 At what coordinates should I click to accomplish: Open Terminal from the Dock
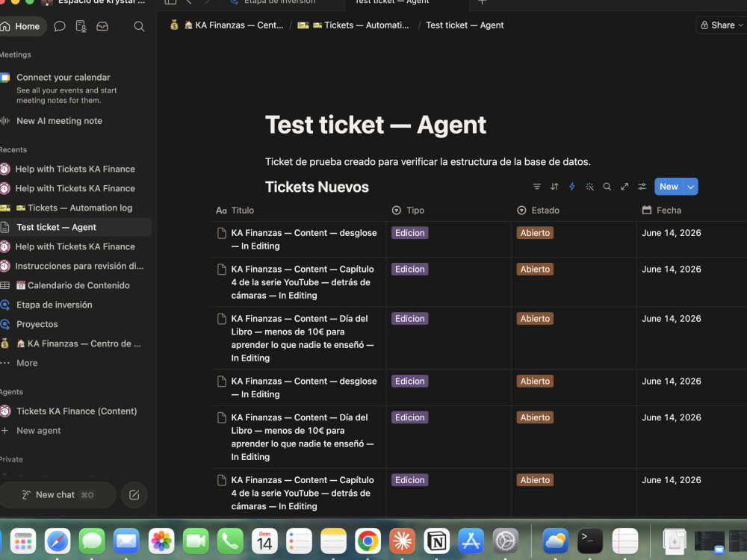click(590, 541)
